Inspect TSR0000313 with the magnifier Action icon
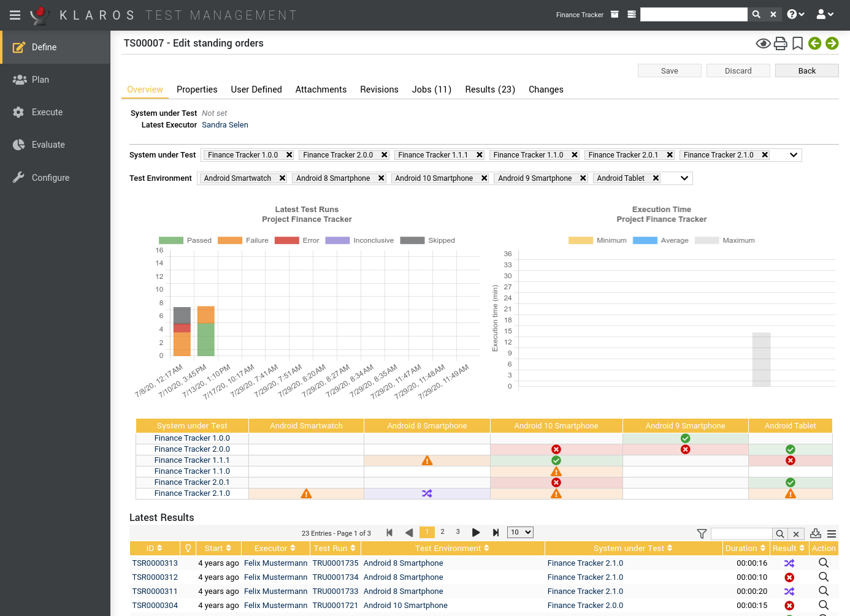Image resolution: width=850 pixels, height=616 pixels. click(x=824, y=563)
